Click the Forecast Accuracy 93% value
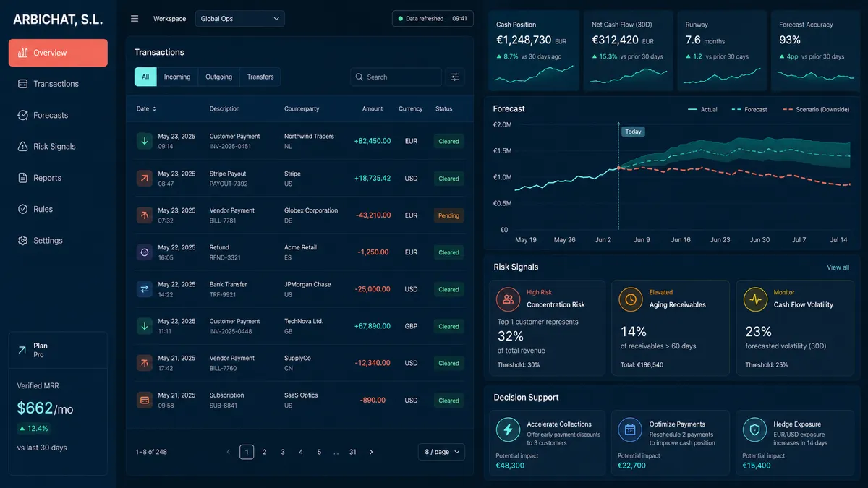The image size is (868, 488). (790, 40)
